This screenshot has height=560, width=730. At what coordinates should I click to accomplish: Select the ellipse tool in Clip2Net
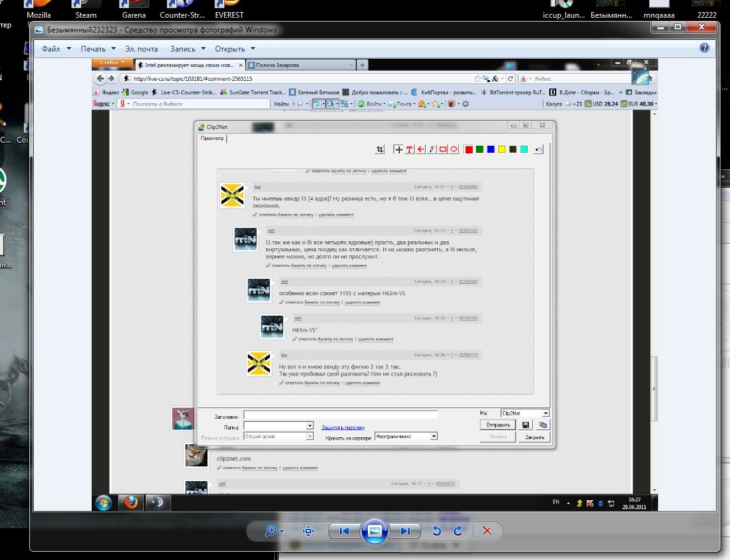454,150
